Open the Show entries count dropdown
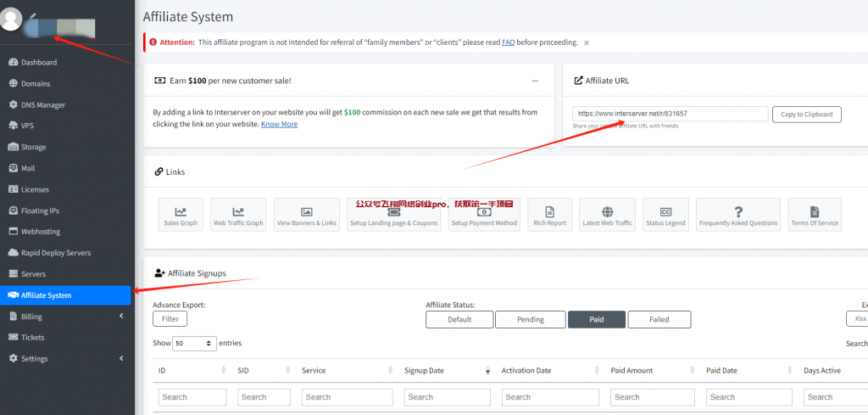 194,344
